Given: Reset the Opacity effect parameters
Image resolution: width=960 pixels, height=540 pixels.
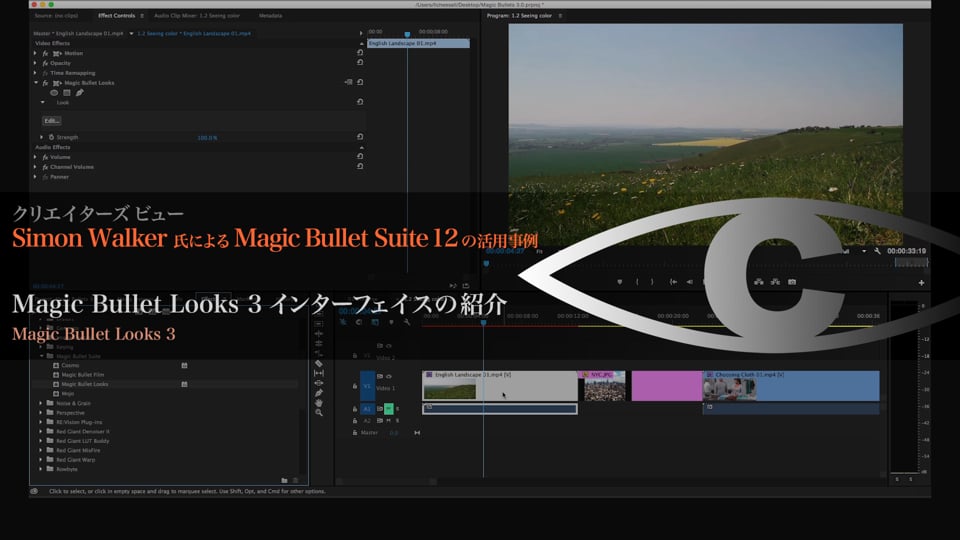Looking at the screenshot, I should pyautogui.click(x=360, y=62).
